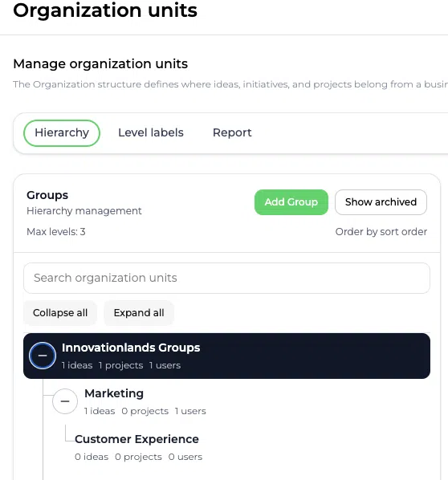Click '1 ideas' under Marketing

click(100, 411)
